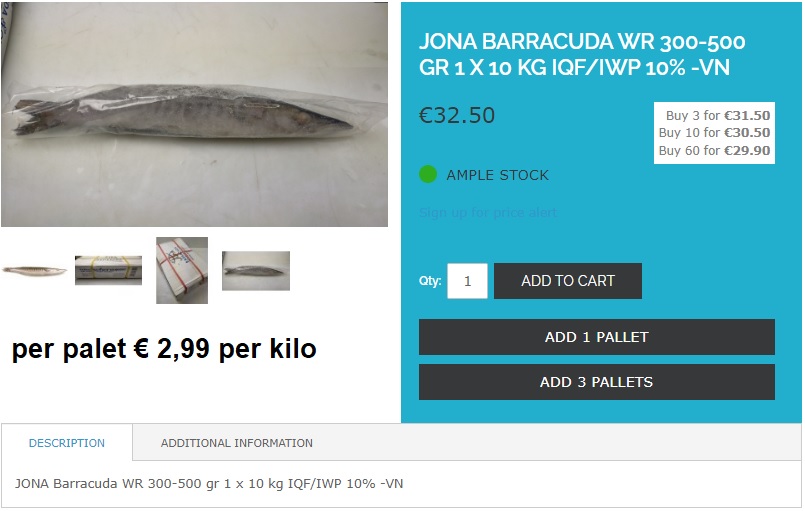Click the Add 1 Pallet button
The width and height of the screenshot is (805, 511).
click(597, 337)
